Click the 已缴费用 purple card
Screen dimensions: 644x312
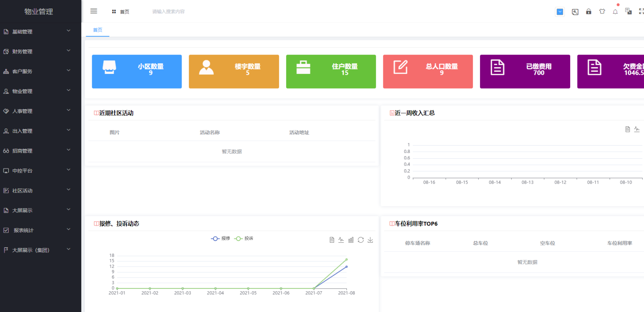[x=525, y=72]
